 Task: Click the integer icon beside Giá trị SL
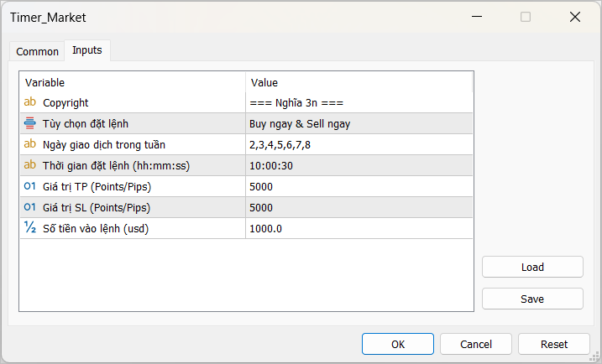[x=30, y=207]
